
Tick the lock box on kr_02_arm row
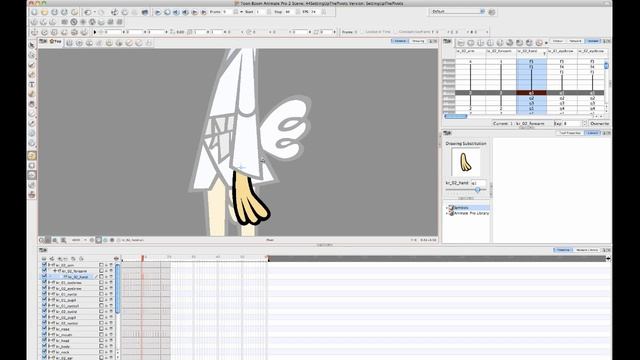click(101, 265)
